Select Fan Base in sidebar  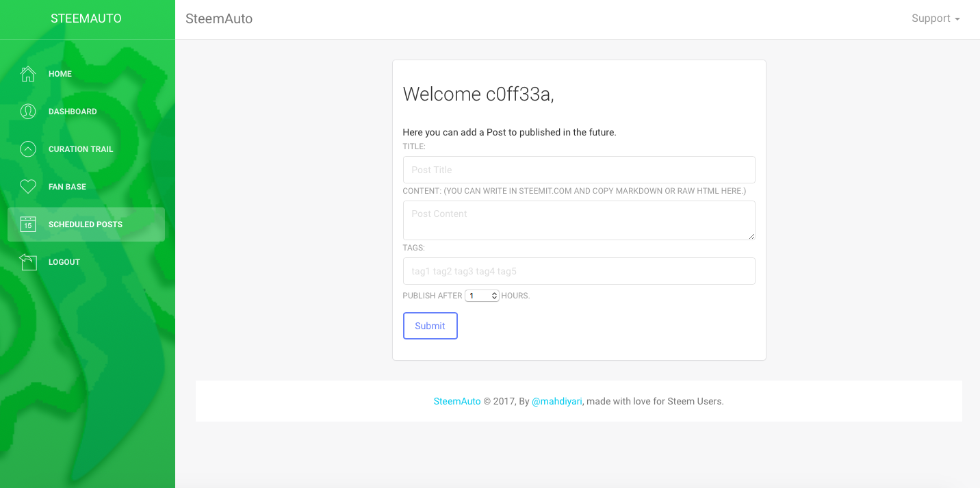coord(86,187)
